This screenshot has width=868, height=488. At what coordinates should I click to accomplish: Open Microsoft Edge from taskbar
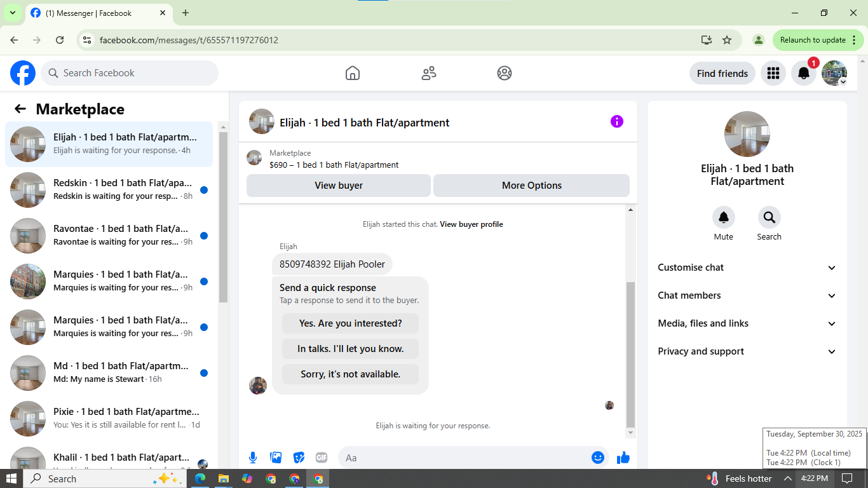[x=200, y=478]
